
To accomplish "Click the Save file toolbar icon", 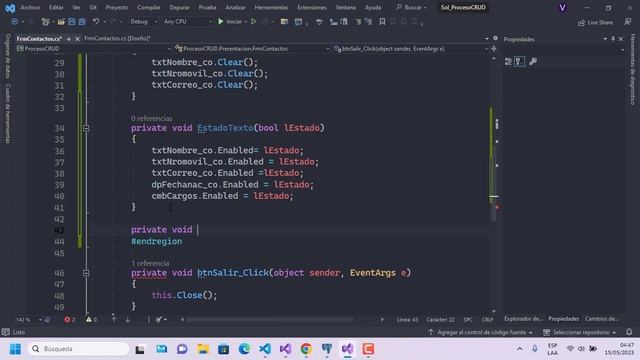I will 72,22.
